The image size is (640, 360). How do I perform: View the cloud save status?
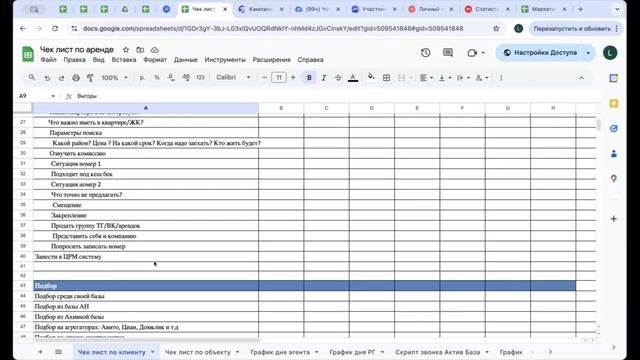(x=155, y=50)
